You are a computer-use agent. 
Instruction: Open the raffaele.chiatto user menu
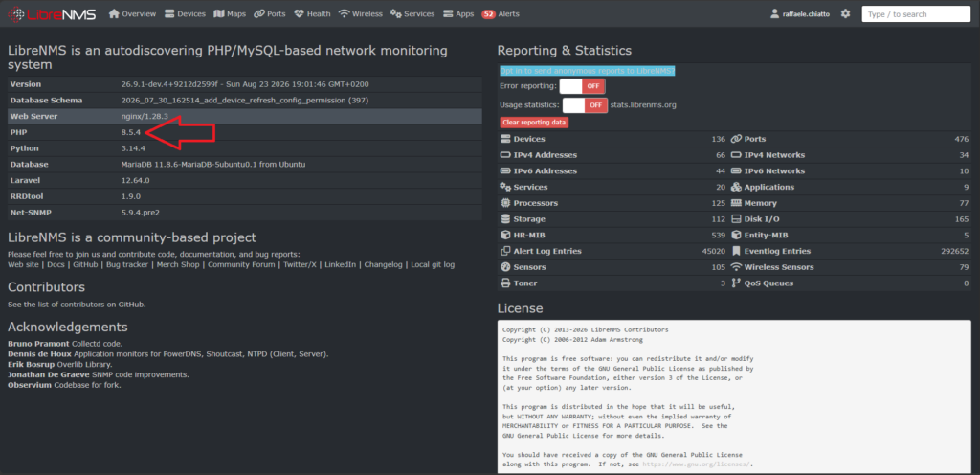tap(800, 13)
